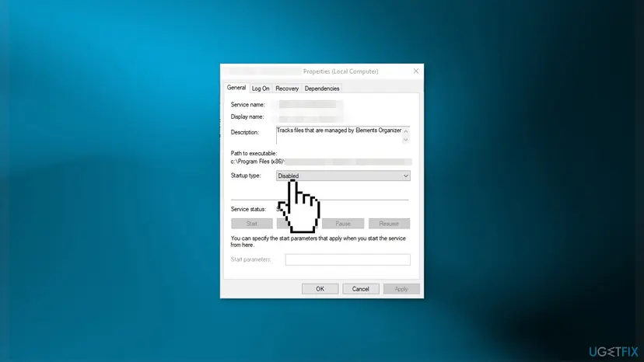Click the Cancel button

tap(360, 289)
